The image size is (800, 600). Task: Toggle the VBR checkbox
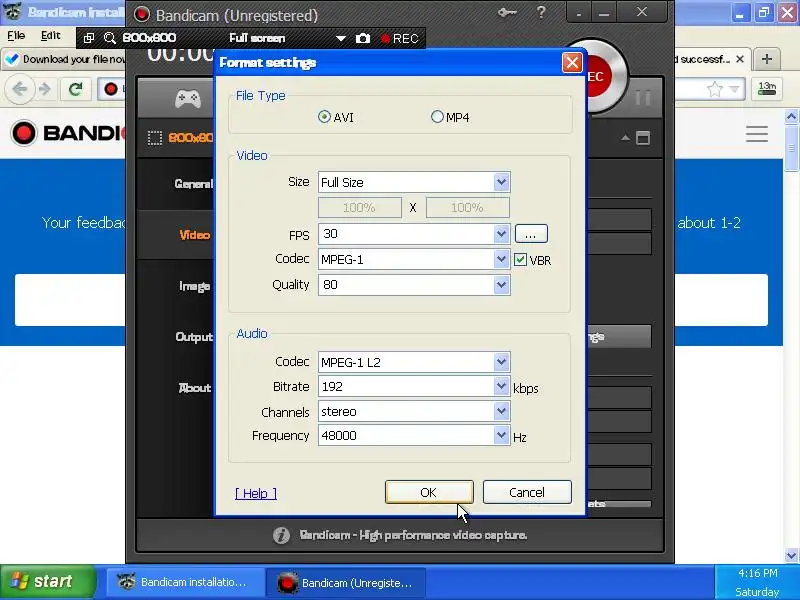click(520, 260)
